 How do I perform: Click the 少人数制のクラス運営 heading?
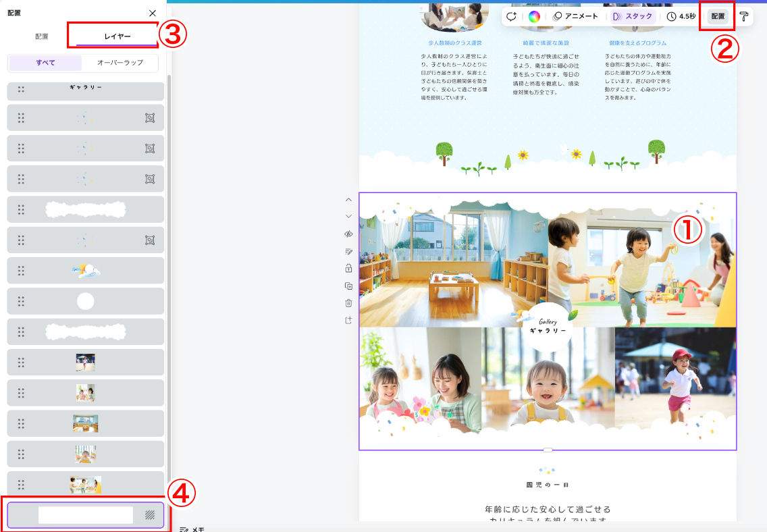click(x=454, y=43)
